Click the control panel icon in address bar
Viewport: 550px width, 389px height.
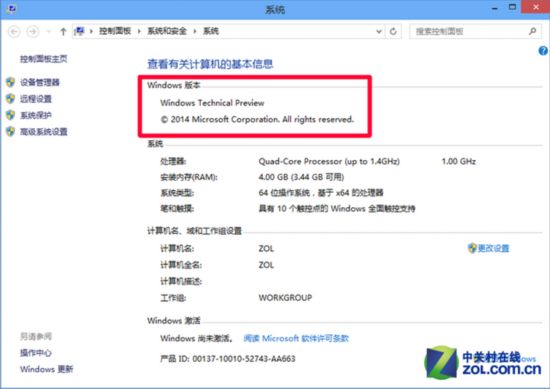coord(80,32)
